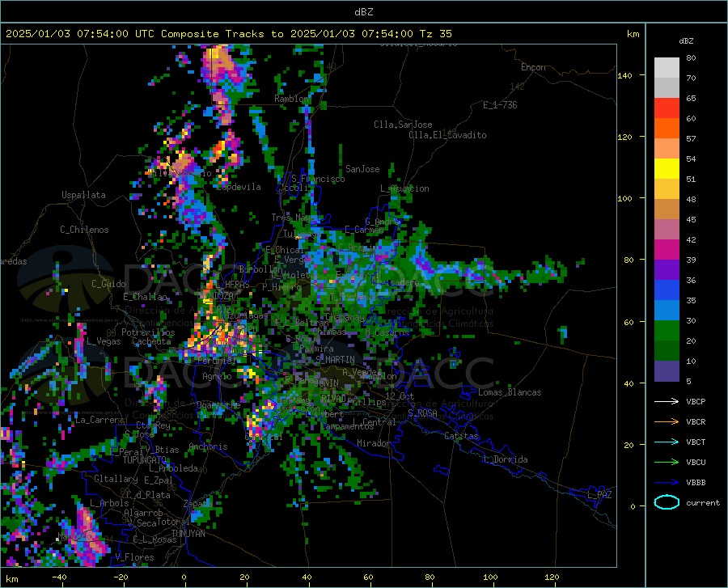Click the L_Vegas map label
Screen dimensions: 728x588
[x=104, y=341]
